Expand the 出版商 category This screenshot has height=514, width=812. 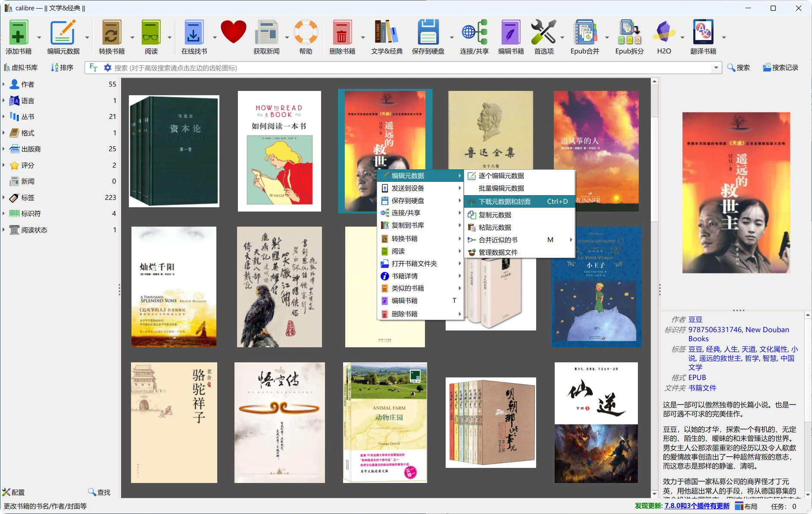point(3,149)
